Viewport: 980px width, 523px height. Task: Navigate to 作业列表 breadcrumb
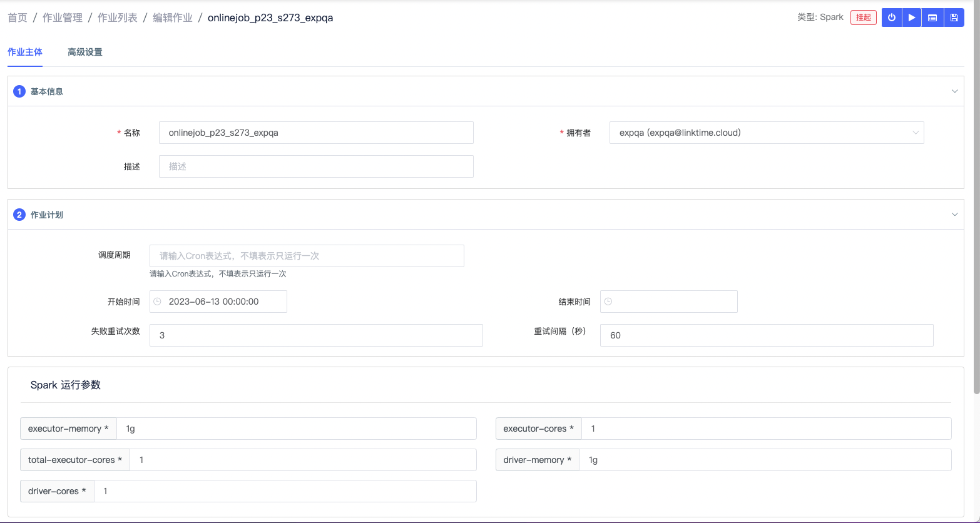coord(118,18)
